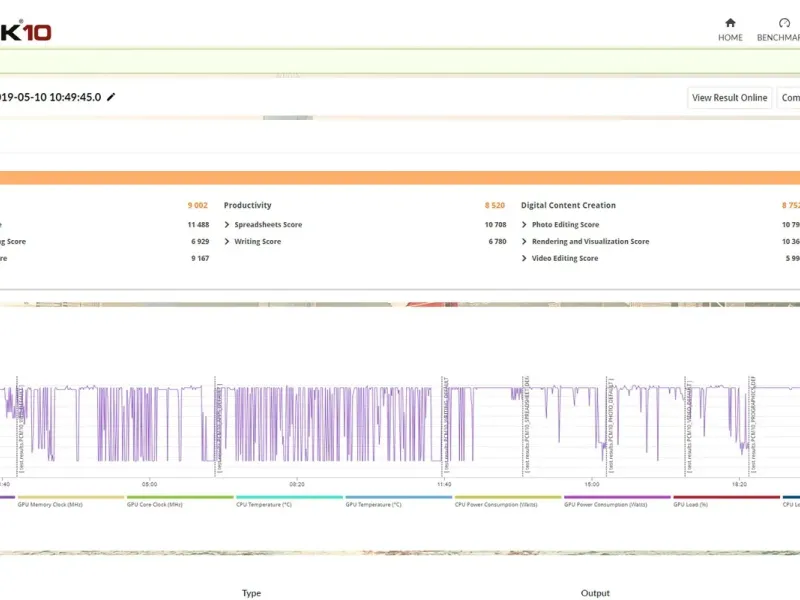Viewport: 800px width, 600px height.
Task: Click the orange score 9 002
Action: [197, 205]
